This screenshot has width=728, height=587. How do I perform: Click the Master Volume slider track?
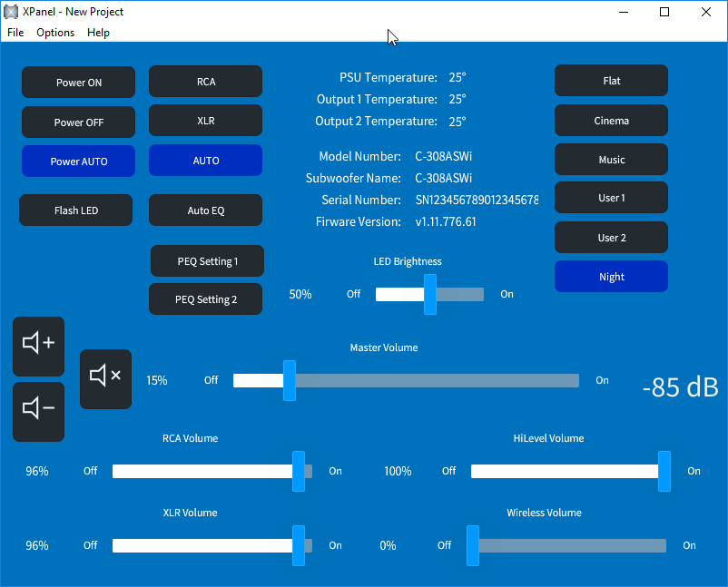pyautogui.click(x=436, y=381)
